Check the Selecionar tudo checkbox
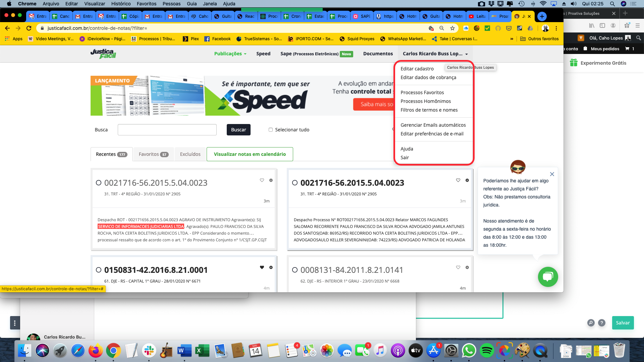 [x=271, y=130]
